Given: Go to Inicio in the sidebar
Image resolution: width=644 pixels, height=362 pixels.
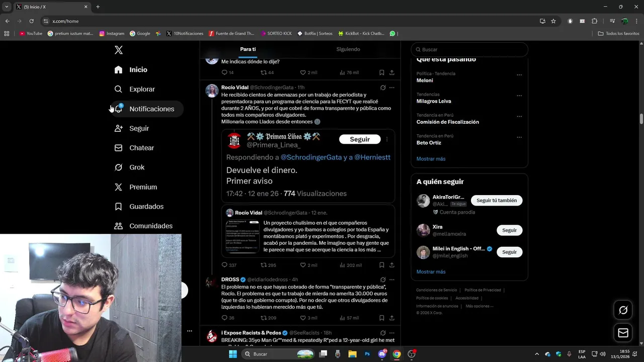Looking at the screenshot, I should point(131,69).
